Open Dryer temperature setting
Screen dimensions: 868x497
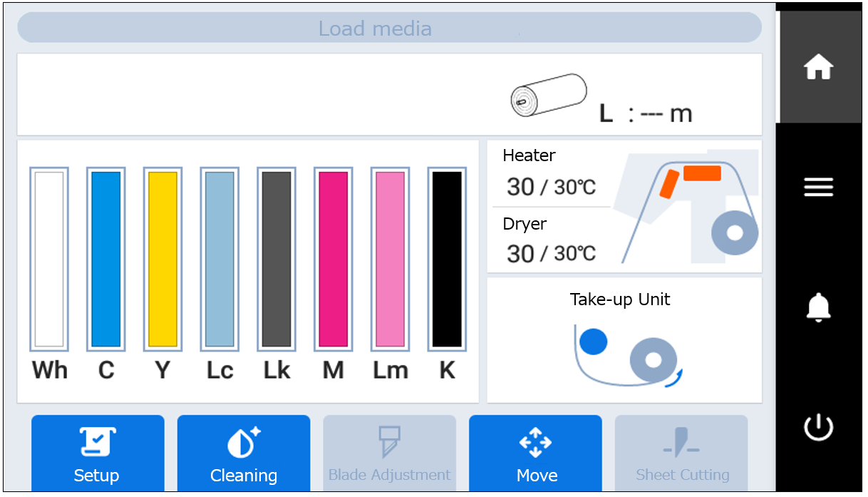click(x=549, y=240)
